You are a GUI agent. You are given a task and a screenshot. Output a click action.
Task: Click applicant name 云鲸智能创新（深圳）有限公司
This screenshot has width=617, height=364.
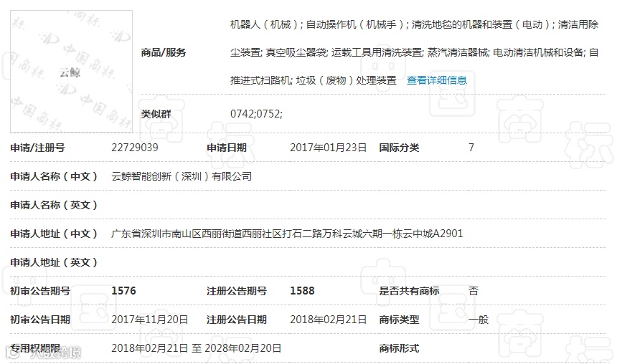(x=182, y=176)
